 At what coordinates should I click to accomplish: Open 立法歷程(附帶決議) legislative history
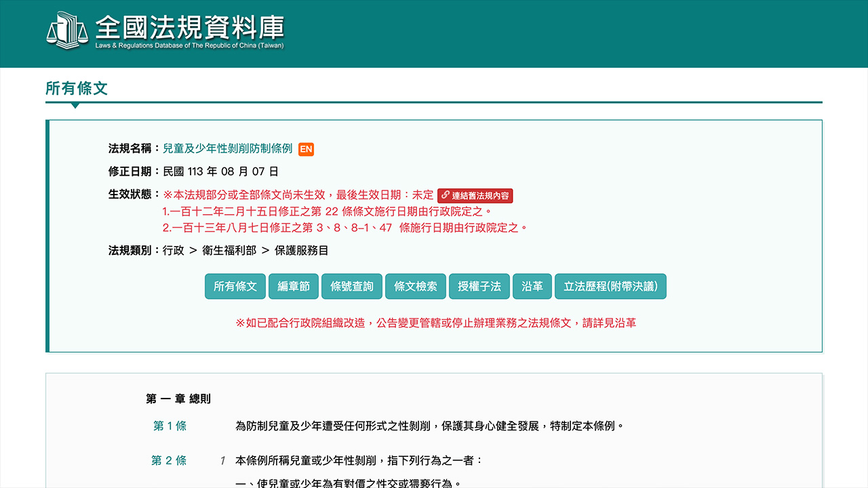click(610, 287)
